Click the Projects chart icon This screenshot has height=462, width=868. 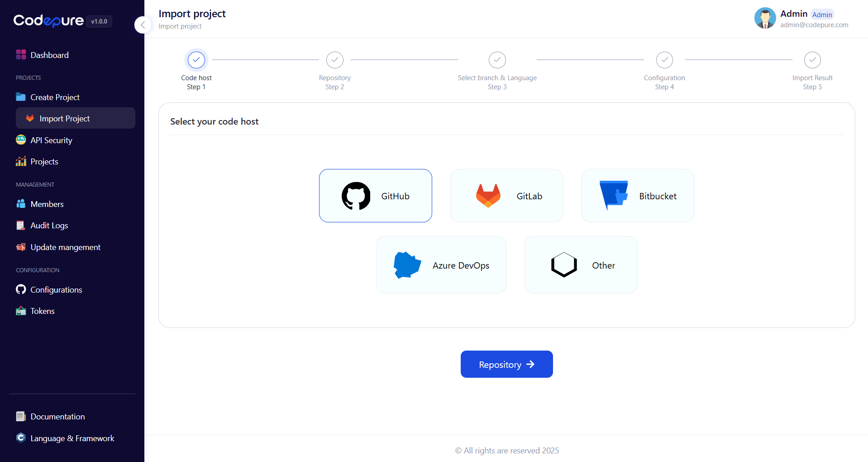pyautogui.click(x=21, y=161)
